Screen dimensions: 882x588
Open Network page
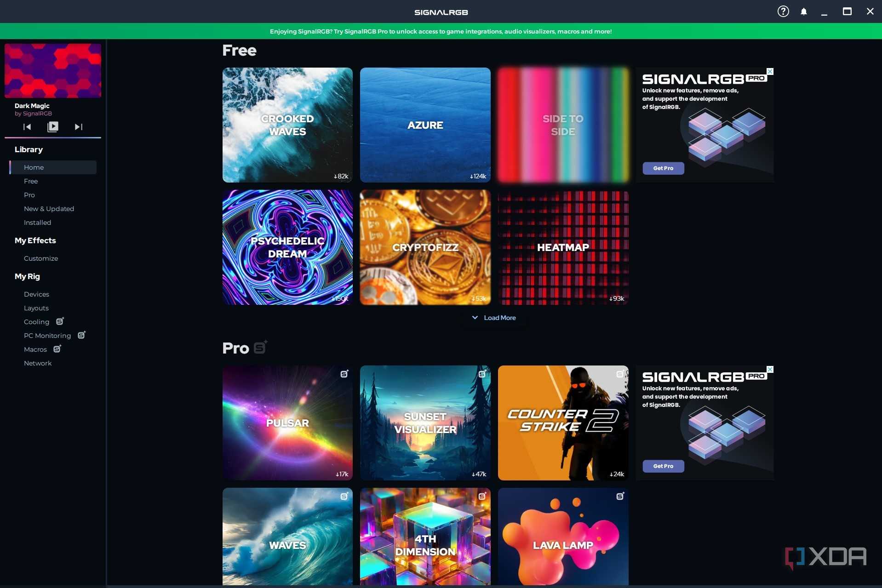pyautogui.click(x=38, y=363)
